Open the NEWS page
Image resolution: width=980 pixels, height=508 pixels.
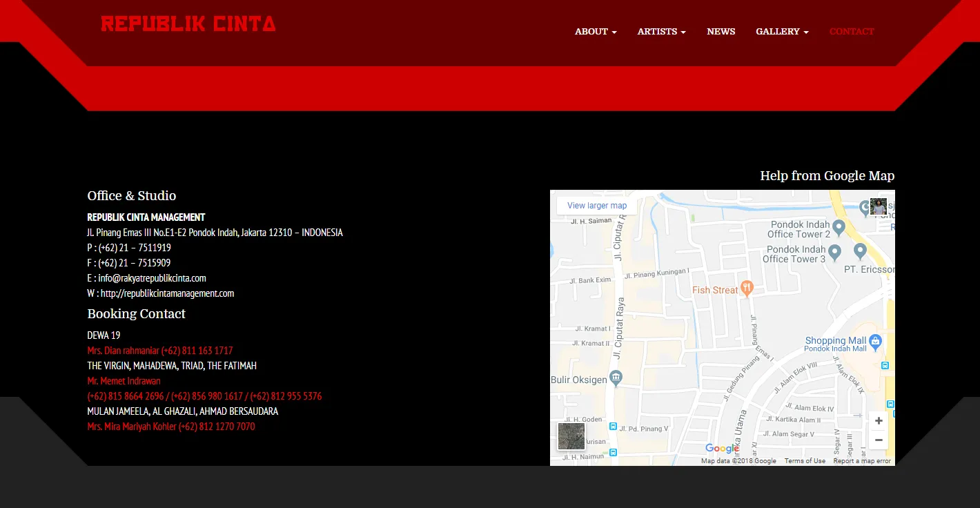tap(721, 32)
